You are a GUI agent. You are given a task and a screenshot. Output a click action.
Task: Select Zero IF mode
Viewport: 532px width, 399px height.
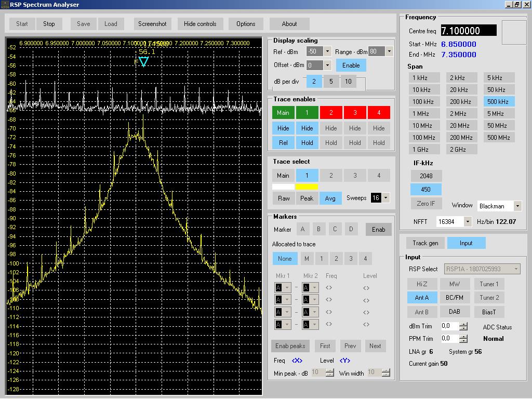click(x=426, y=204)
